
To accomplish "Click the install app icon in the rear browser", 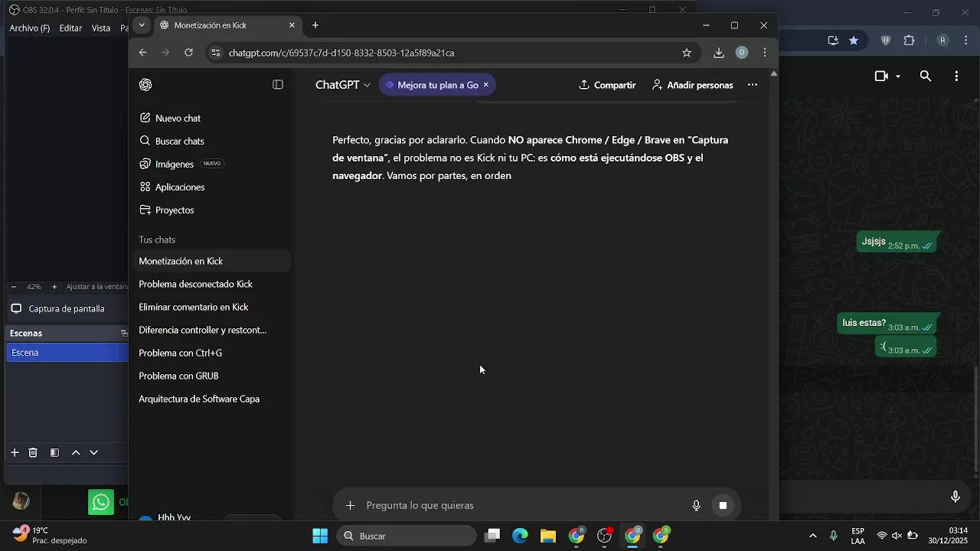I will [x=833, y=41].
